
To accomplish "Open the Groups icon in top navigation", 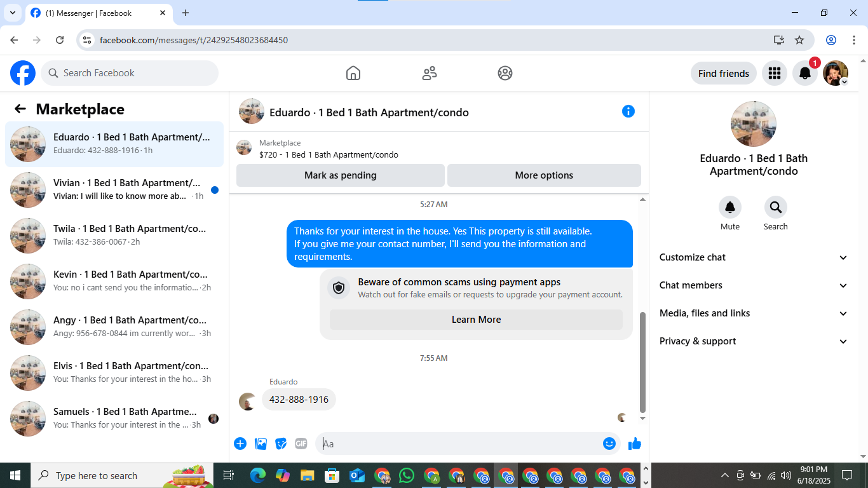I will 505,73.
